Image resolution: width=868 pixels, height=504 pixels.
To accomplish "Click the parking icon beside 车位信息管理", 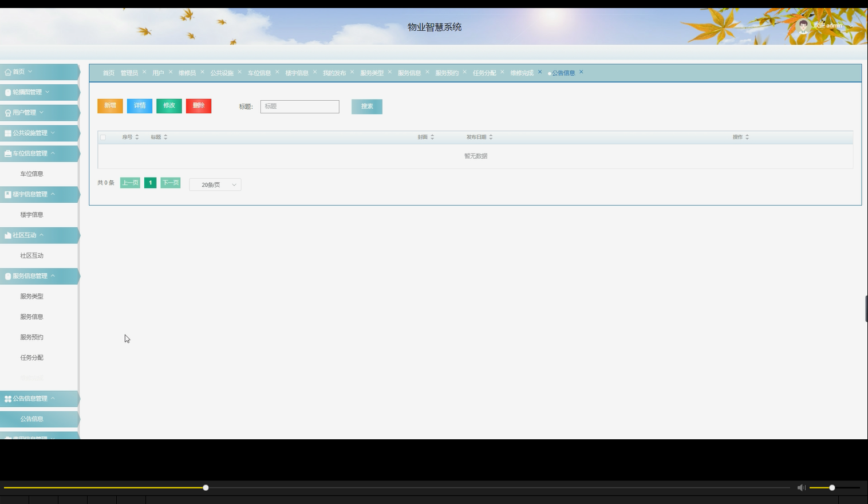I will point(7,153).
